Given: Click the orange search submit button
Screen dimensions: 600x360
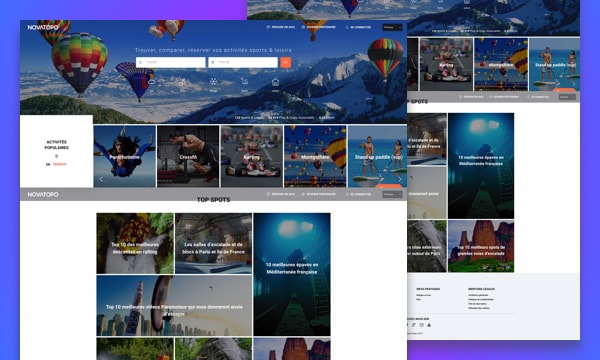Looking at the screenshot, I should tap(285, 62).
